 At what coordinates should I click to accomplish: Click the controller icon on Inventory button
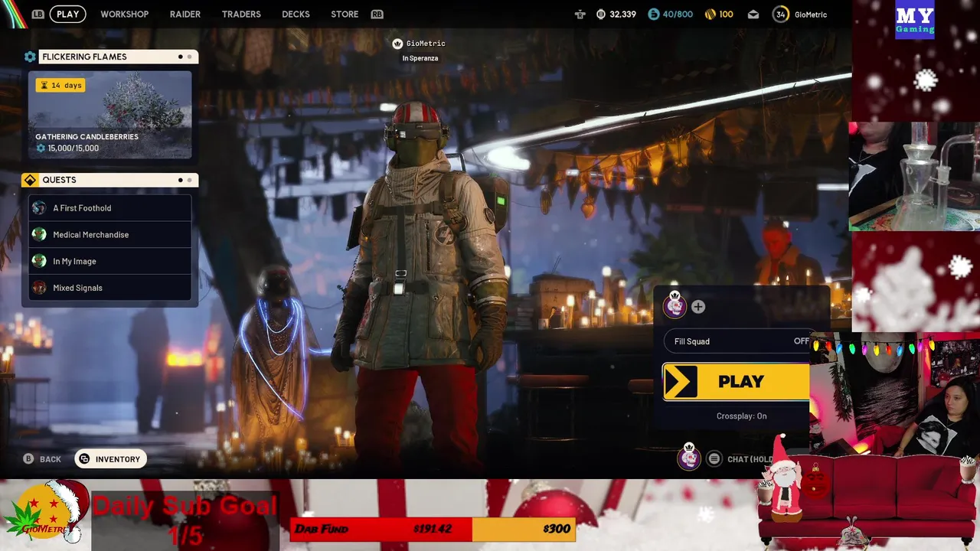coord(85,459)
